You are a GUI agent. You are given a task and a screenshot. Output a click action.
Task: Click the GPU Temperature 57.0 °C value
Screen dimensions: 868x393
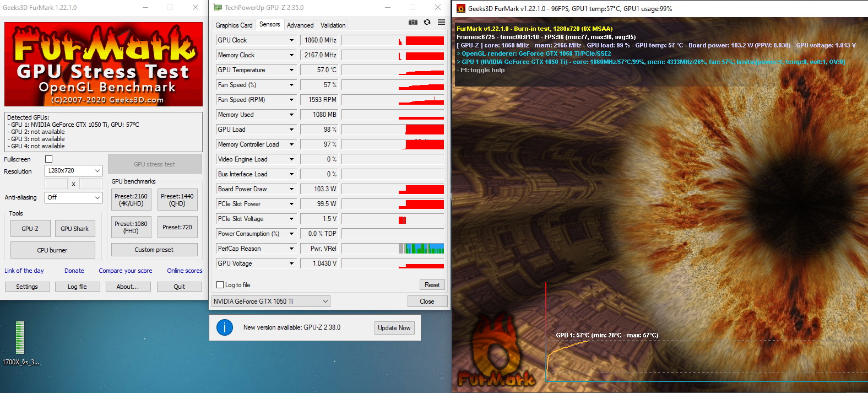coord(319,70)
